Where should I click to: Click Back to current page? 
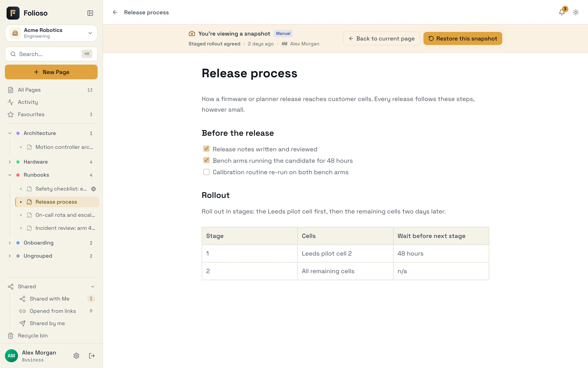pyautogui.click(x=381, y=38)
